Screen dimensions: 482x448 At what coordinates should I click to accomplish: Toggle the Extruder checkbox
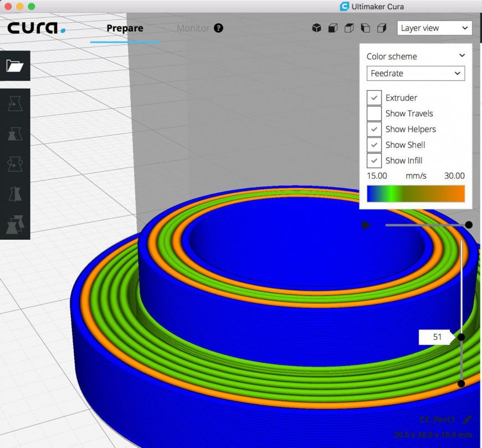[374, 97]
